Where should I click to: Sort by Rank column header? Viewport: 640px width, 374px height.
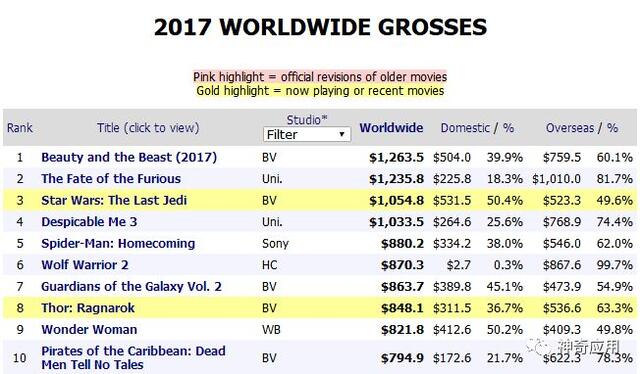pyautogui.click(x=20, y=128)
